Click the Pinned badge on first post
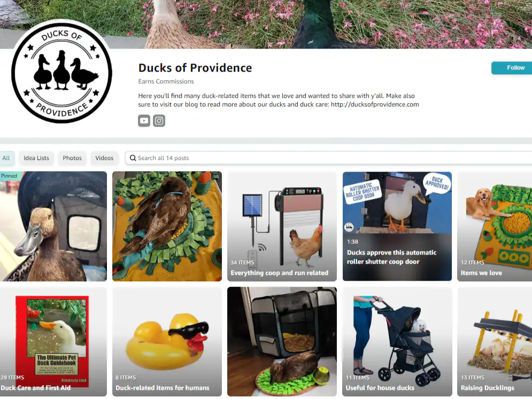Image resolution: width=532 pixels, height=399 pixels. click(10, 176)
